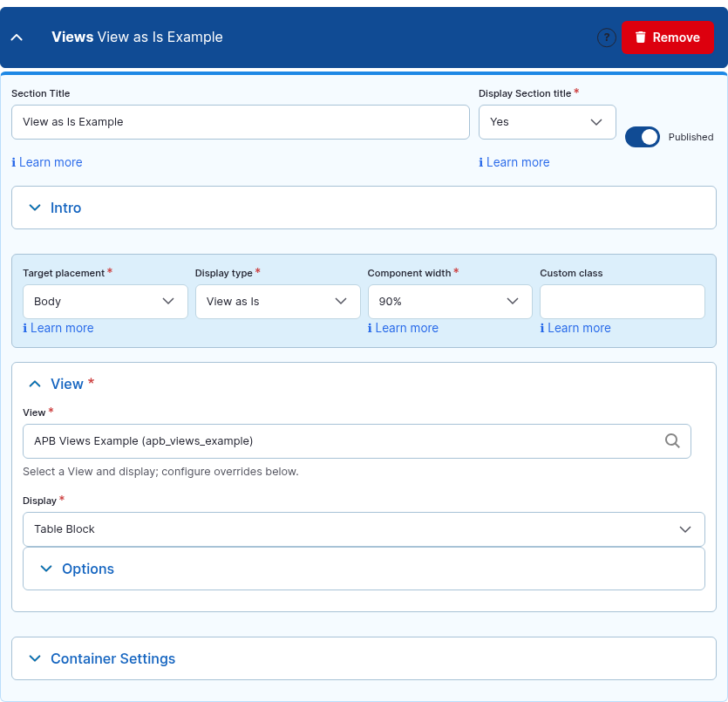Open Learn more under Section Title
This screenshot has width=728, height=702.
[x=47, y=162]
